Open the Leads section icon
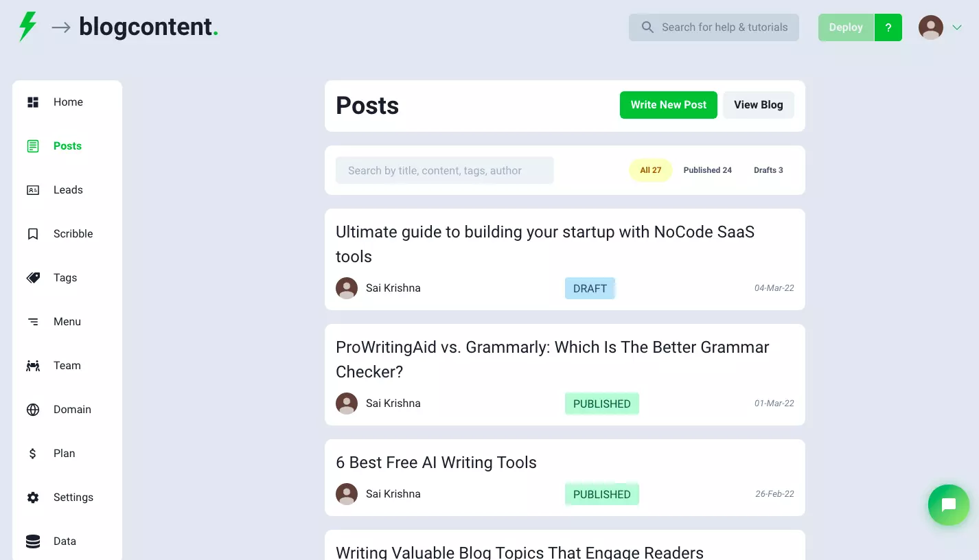The width and height of the screenshot is (979, 560). point(32,189)
